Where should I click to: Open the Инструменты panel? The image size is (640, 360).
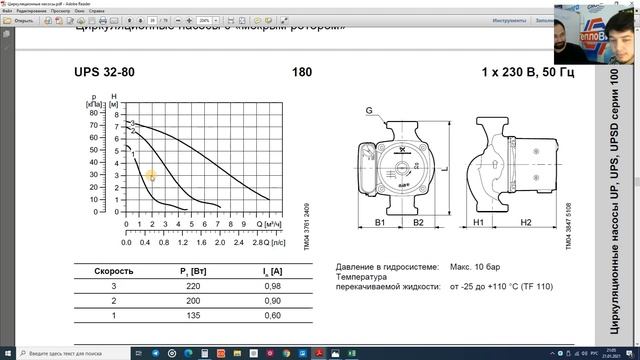pos(509,20)
